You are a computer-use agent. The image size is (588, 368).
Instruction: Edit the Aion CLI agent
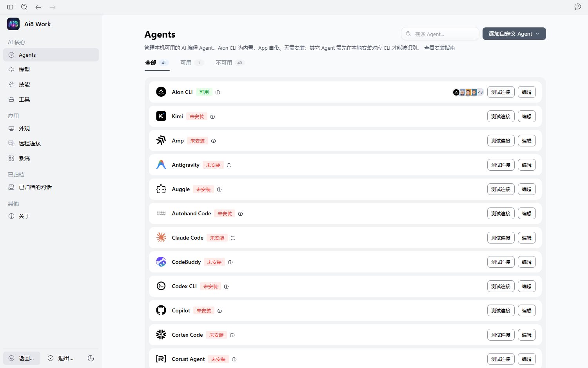526,92
